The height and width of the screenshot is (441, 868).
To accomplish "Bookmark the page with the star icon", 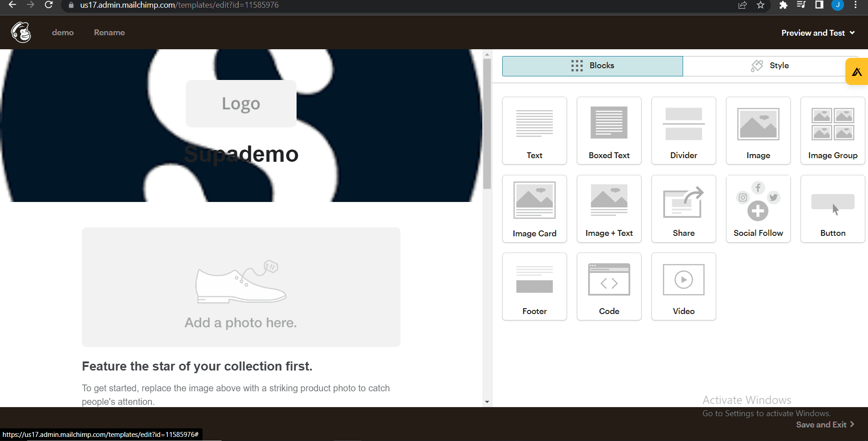I will pos(760,6).
